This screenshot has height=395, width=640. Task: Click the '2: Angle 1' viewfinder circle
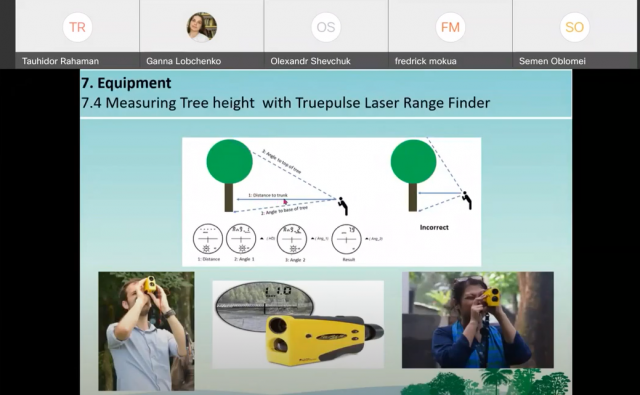pyautogui.click(x=241, y=239)
